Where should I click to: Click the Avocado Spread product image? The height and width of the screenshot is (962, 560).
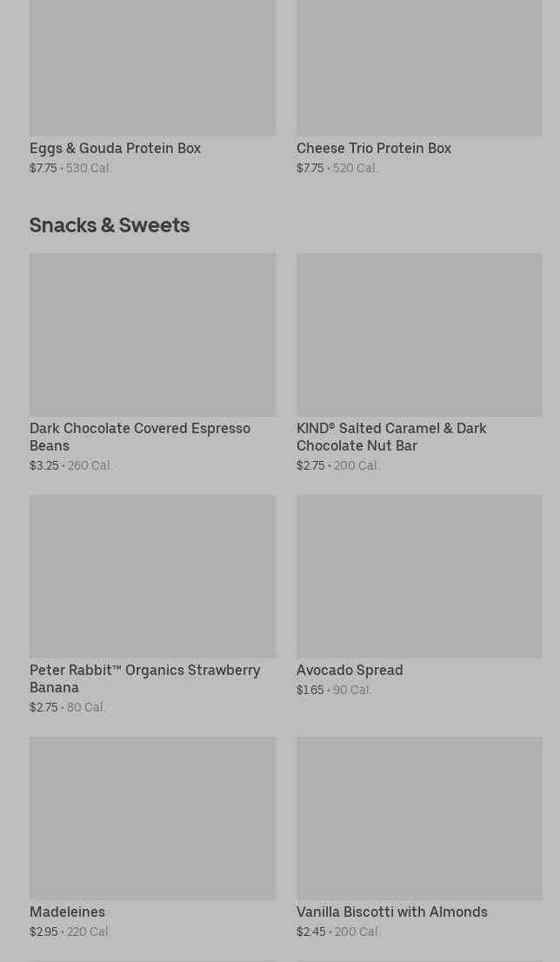point(419,576)
